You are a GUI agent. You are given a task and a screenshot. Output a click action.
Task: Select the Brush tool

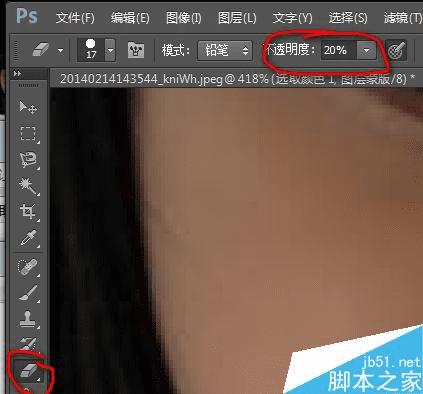pos(28,293)
